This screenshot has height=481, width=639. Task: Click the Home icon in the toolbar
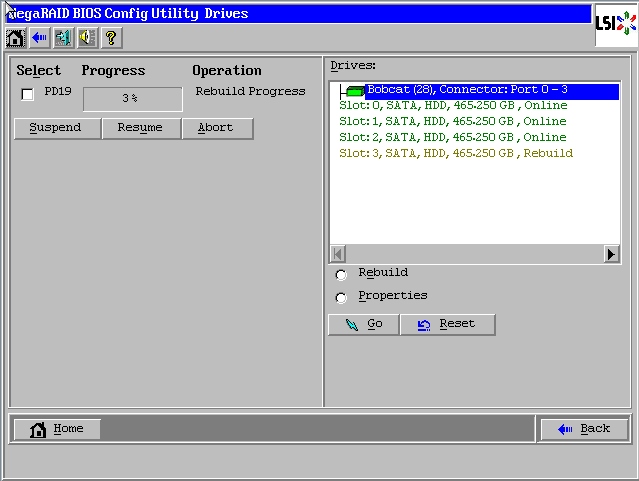click(15, 38)
